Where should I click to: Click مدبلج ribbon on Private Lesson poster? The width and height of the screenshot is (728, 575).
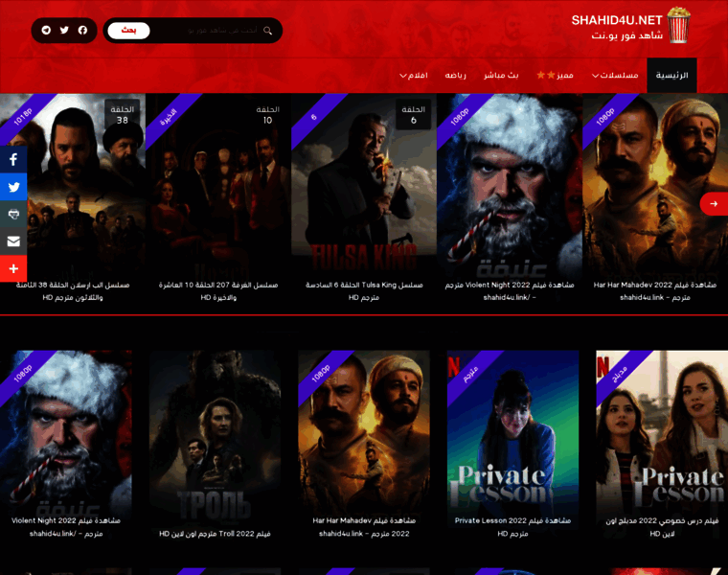point(620,374)
